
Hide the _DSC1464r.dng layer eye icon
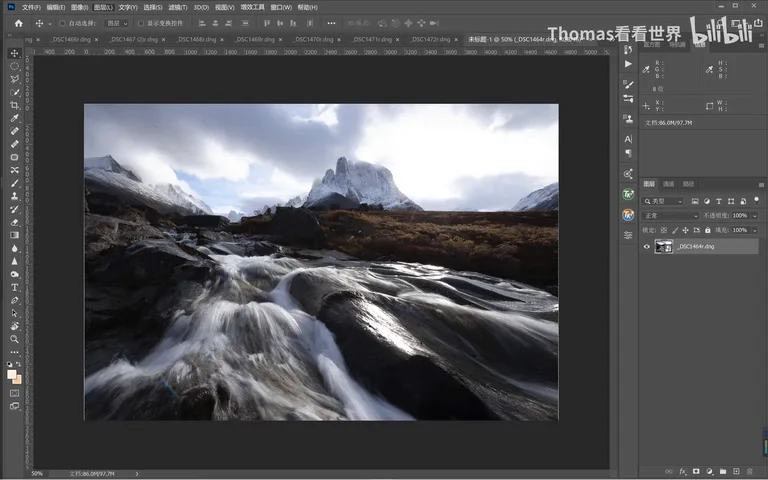[647, 247]
